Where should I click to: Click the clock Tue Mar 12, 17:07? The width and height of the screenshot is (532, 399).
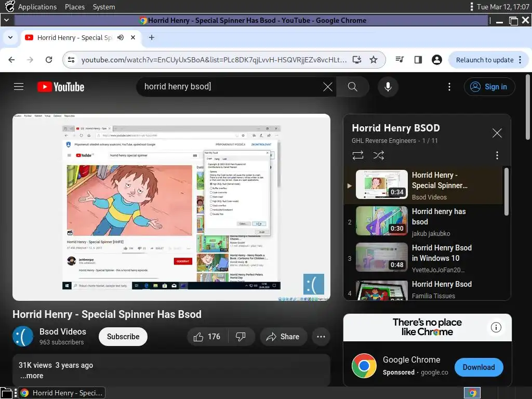click(503, 7)
